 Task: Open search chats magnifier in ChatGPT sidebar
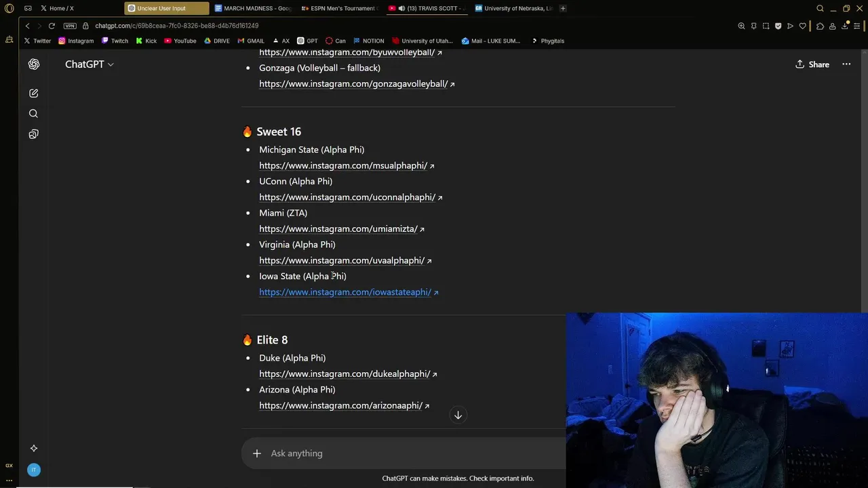[x=33, y=114]
